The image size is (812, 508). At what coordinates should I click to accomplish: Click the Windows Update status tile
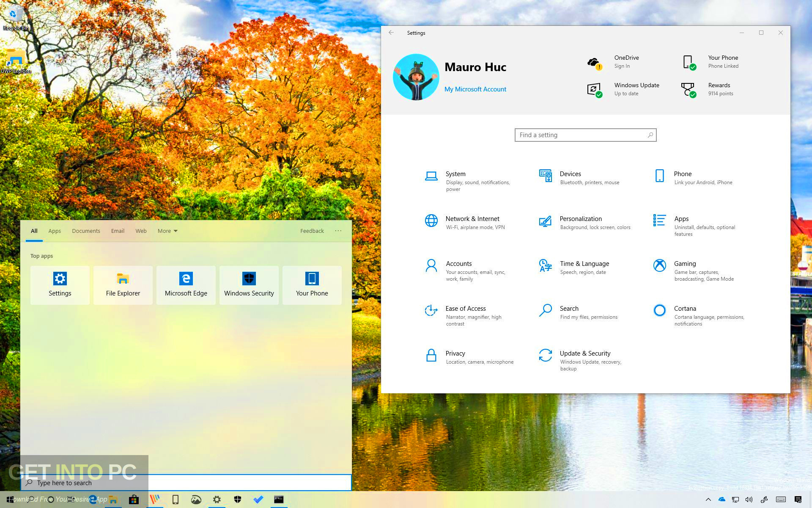tap(623, 89)
